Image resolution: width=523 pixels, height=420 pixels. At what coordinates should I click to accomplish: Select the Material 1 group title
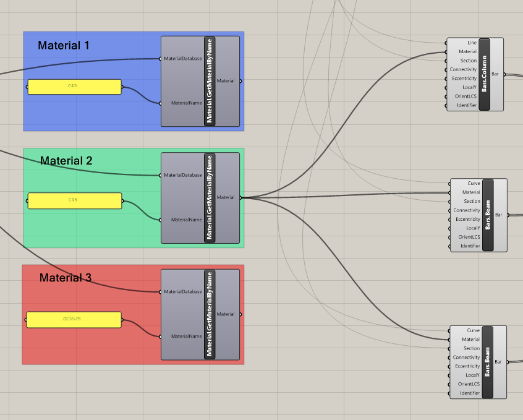pos(64,45)
